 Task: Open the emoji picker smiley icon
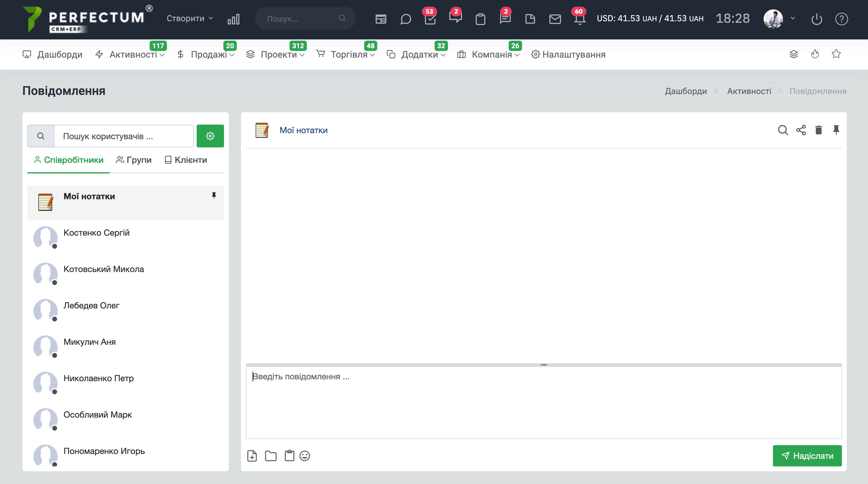305,456
